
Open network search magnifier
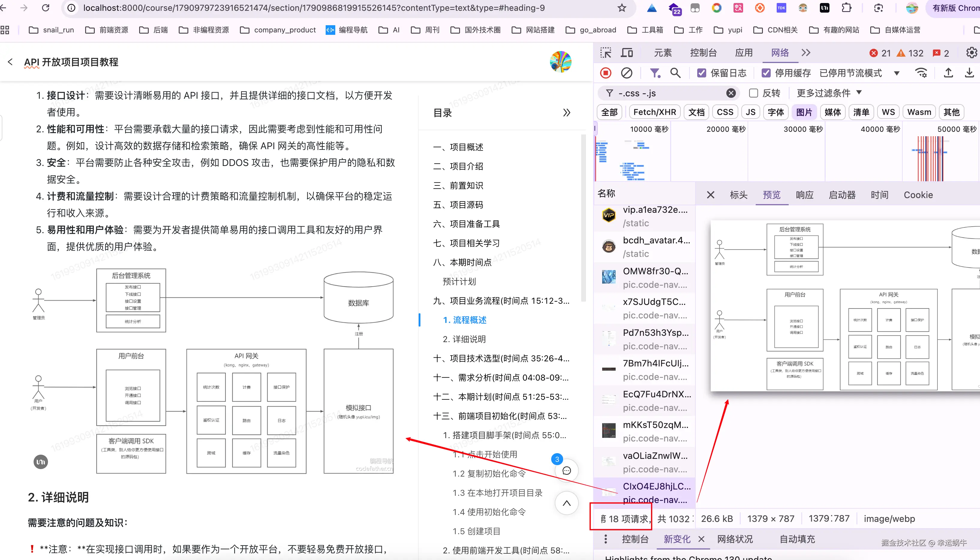675,73
